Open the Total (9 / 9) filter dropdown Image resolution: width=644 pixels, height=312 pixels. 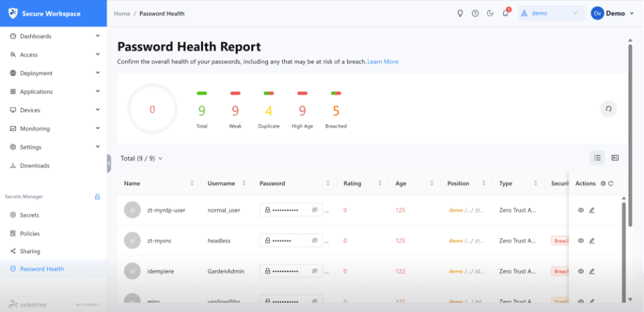(141, 158)
